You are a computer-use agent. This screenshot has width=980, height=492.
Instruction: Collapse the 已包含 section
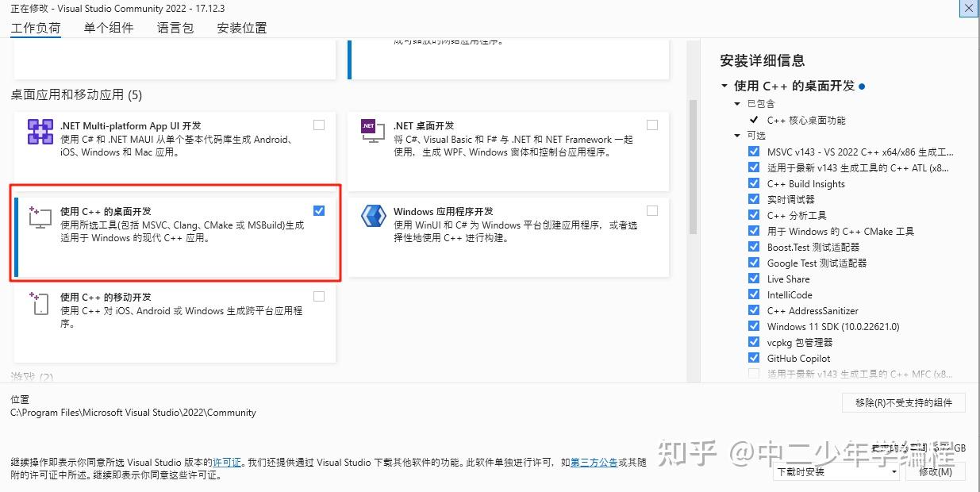coord(736,103)
